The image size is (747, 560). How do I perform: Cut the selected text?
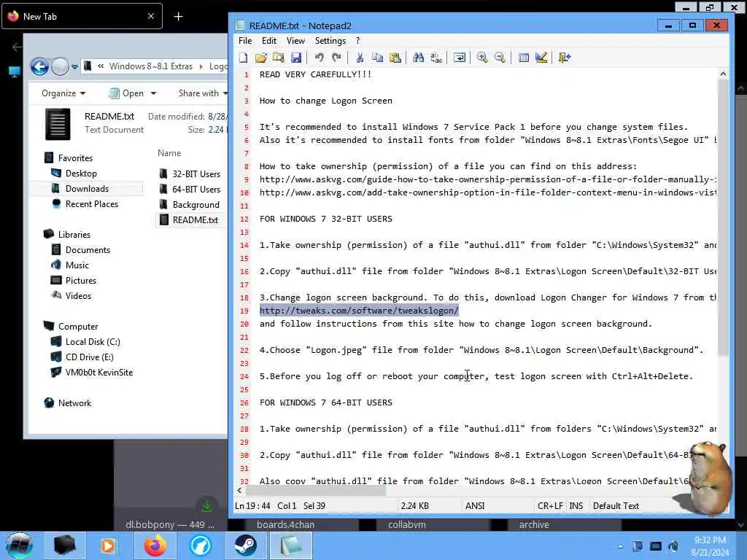[360, 58]
